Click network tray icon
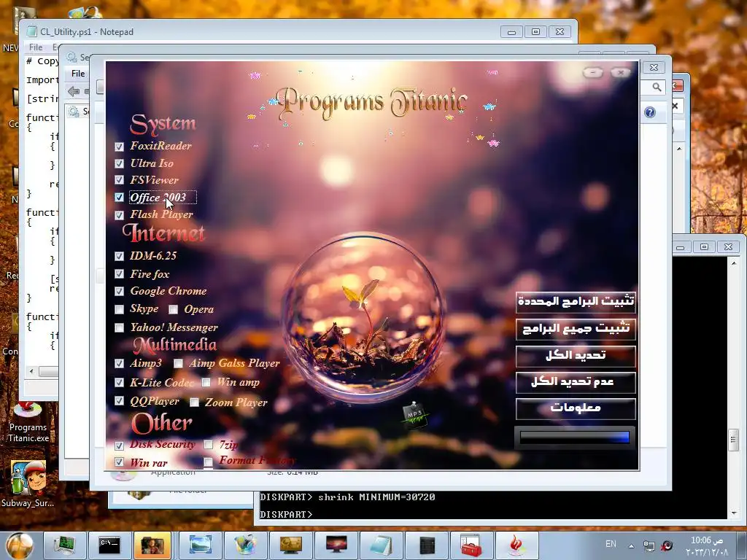747x560 pixels. 649,545
